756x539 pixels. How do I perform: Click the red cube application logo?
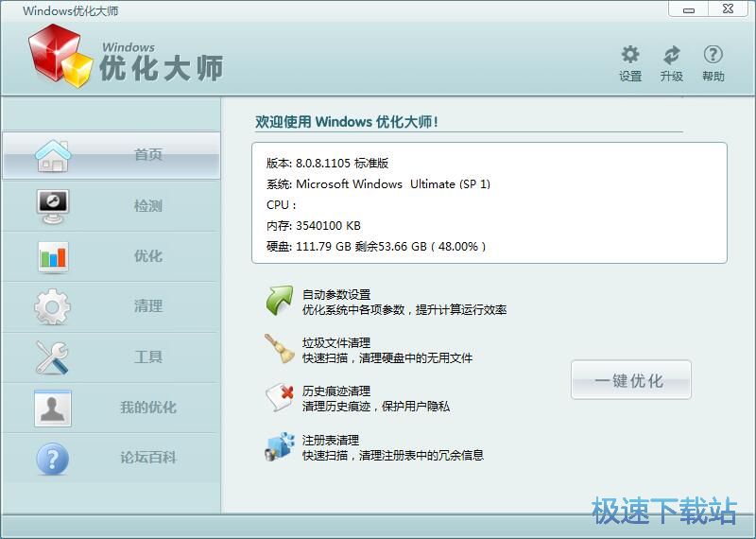pos(60,56)
